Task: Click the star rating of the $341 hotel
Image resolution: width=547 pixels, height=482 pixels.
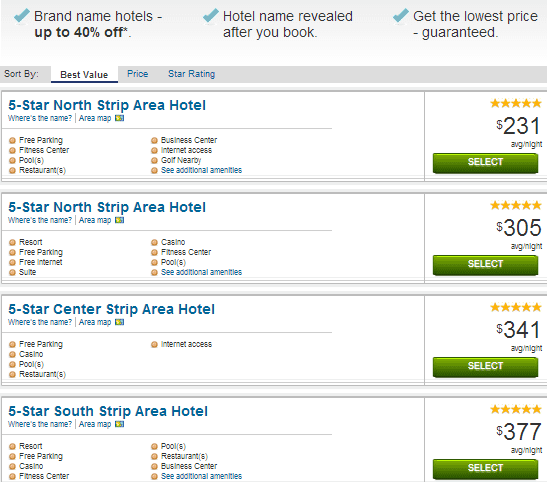Action: (x=516, y=307)
